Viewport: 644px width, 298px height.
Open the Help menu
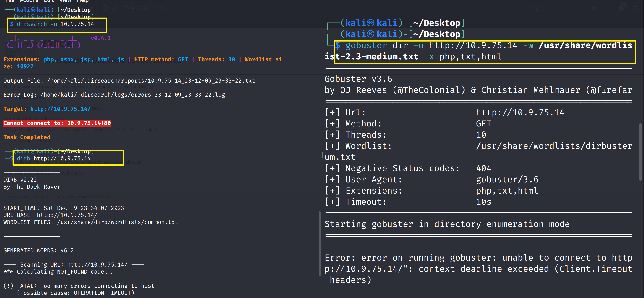[82, 1]
